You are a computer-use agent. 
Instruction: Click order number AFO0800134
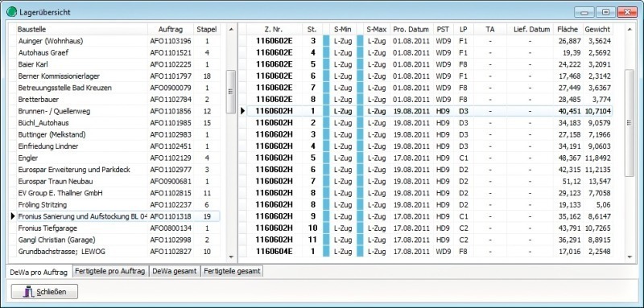(171, 228)
